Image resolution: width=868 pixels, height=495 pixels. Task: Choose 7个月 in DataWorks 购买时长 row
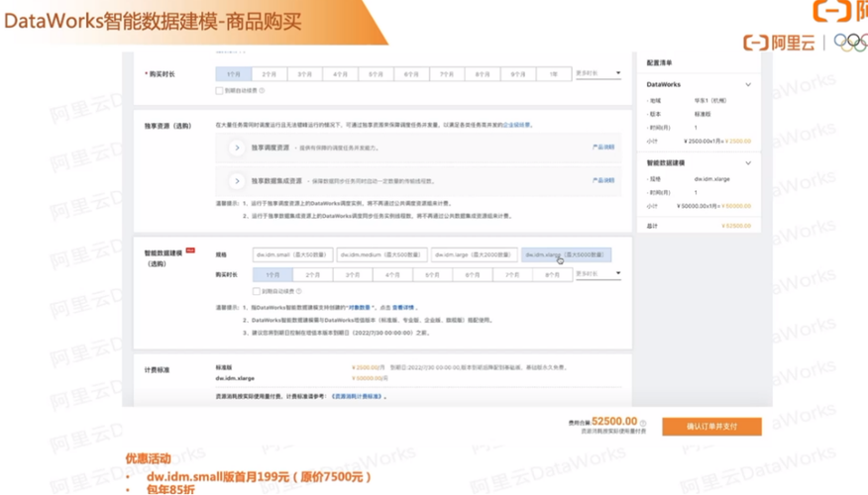[x=447, y=74]
